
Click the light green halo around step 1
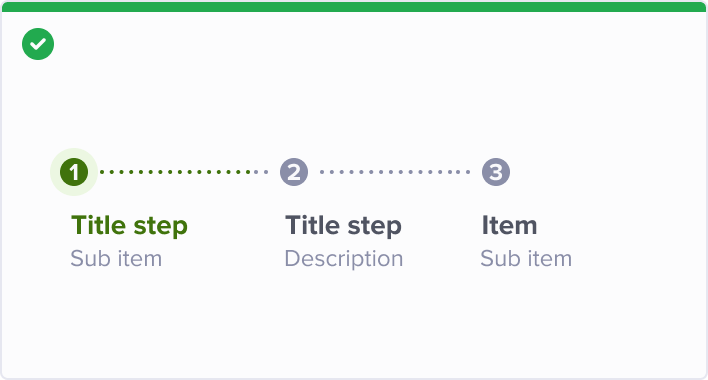[74, 172]
